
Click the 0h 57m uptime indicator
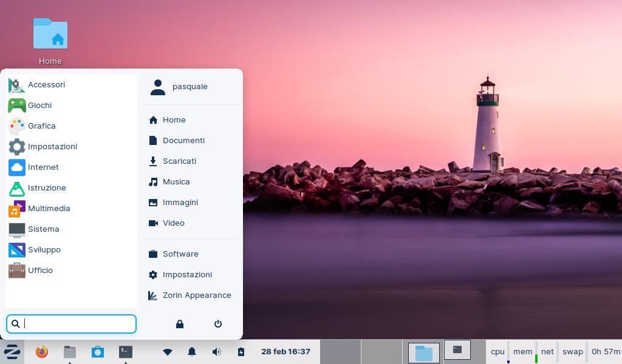pyautogui.click(x=606, y=352)
